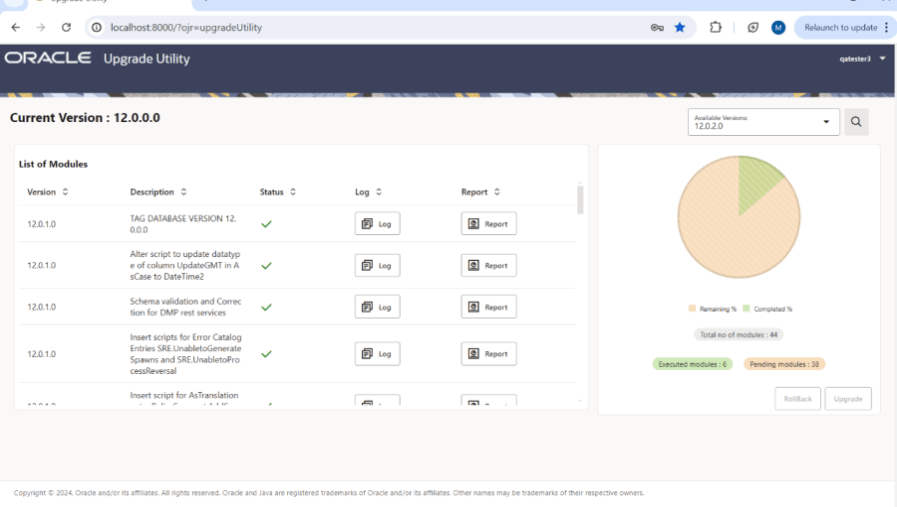897x507 pixels.
Task: Click the Oracle logo
Action: [48, 58]
